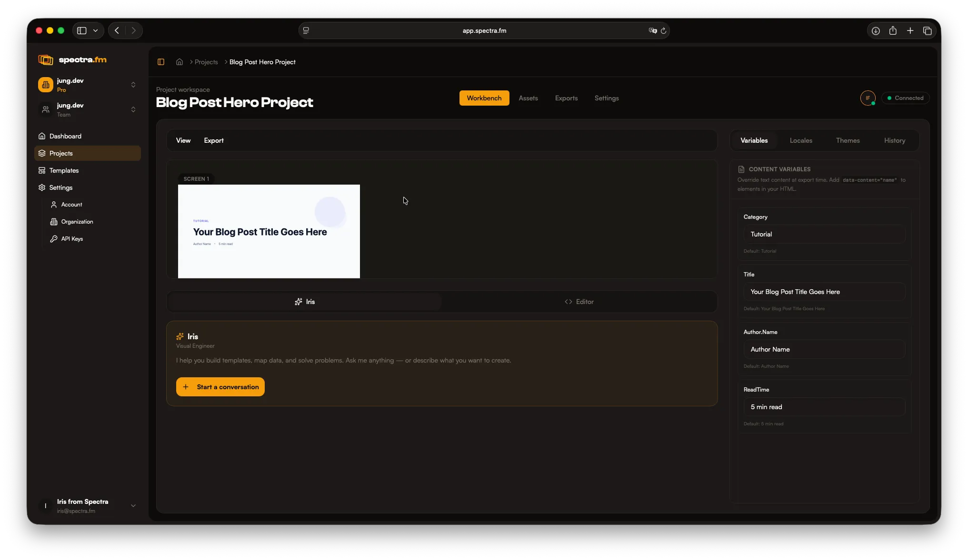Screen dimensions: 968x560
Task: Expand Iris from Spectra user menu
Action: [133, 506]
